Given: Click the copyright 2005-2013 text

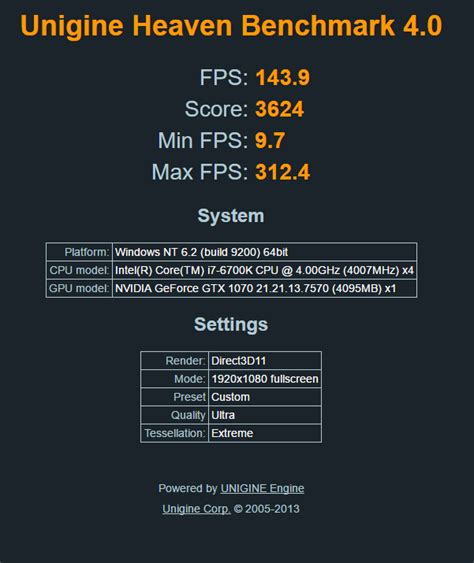Looking at the screenshot, I should 267,509.
